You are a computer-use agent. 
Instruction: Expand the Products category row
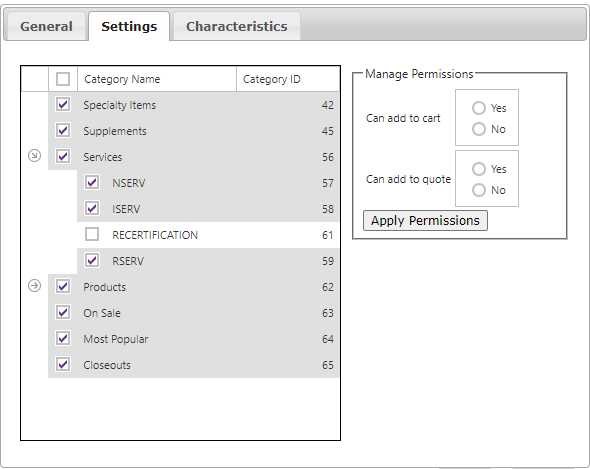pyautogui.click(x=34, y=286)
